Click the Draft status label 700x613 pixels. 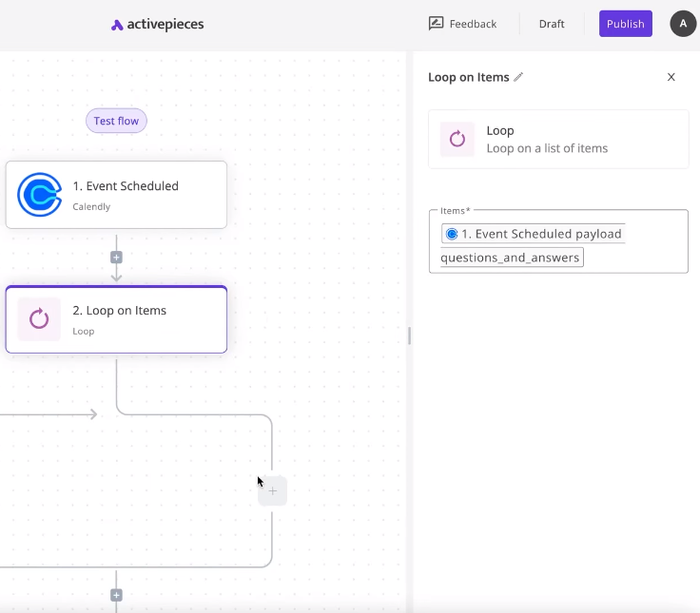click(x=552, y=24)
